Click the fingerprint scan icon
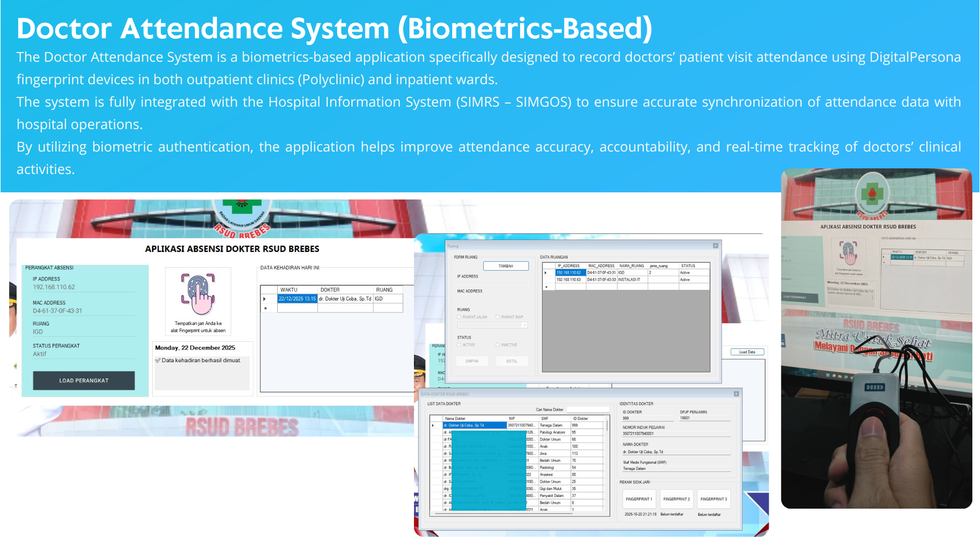The width and height of the screenshot is (980, 551). click(x=198, y=294)
